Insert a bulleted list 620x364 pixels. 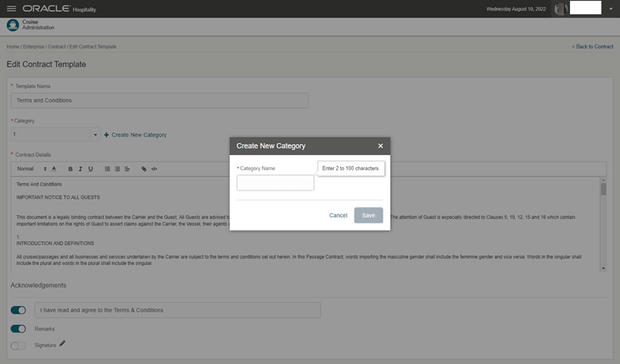117,168
